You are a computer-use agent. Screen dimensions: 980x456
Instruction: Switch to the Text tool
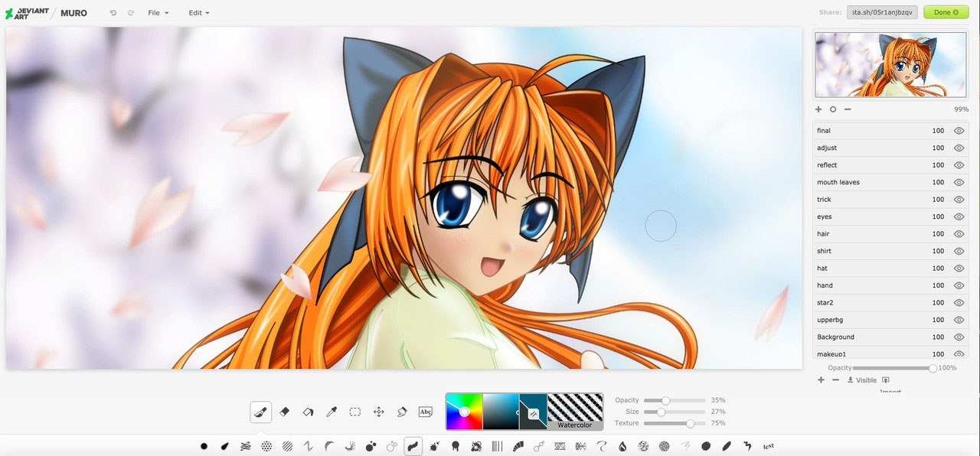click(426, 411)
